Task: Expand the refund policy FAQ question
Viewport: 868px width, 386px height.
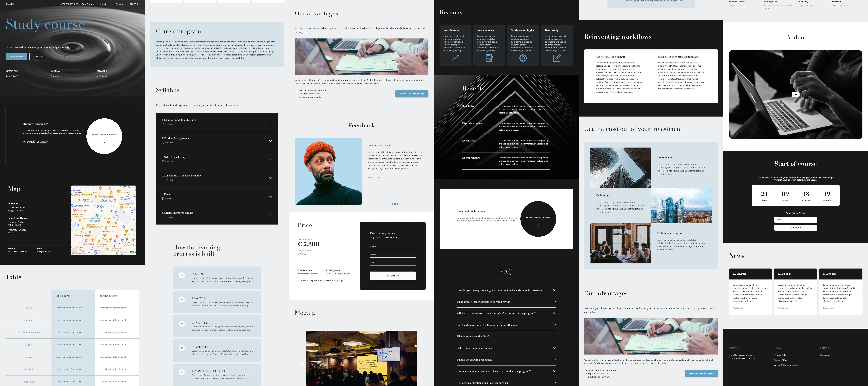Action: [555, 336]
